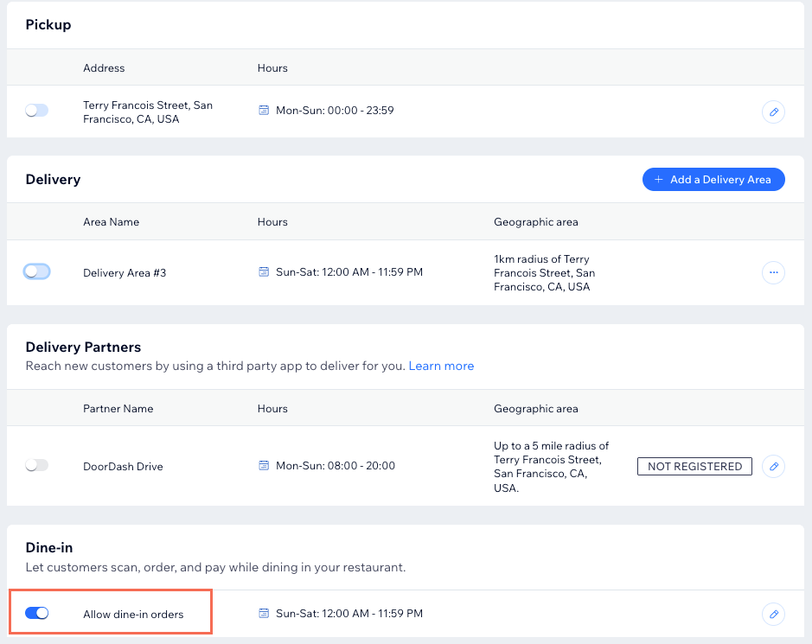The width and height of the screenshot is (812, 644).
Task: Turn on the DoorDash Drive toggle
Action: pyautogui.click(x=35, y=466)
